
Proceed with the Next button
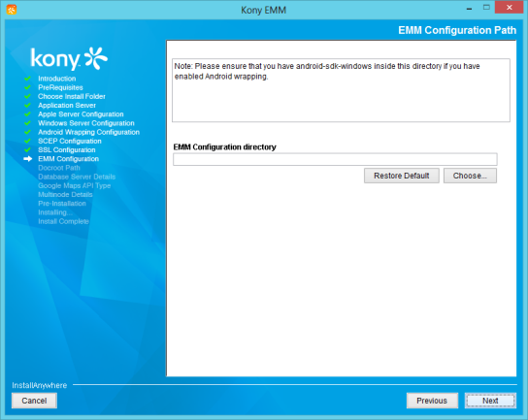click(490, 401)
